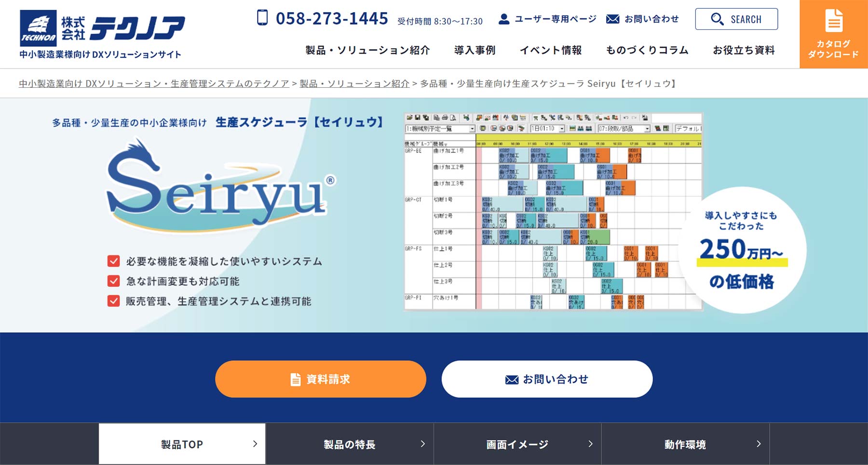Click 機械別予定一覧 dropdown in screenshot
Viewport: 868px width, 465px height.
click(x=440, y=129)
